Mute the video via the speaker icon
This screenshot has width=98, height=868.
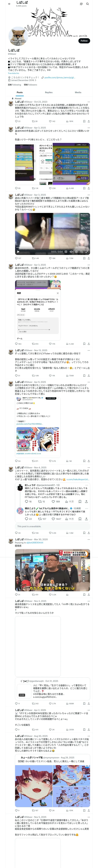[x=71, y=252]
